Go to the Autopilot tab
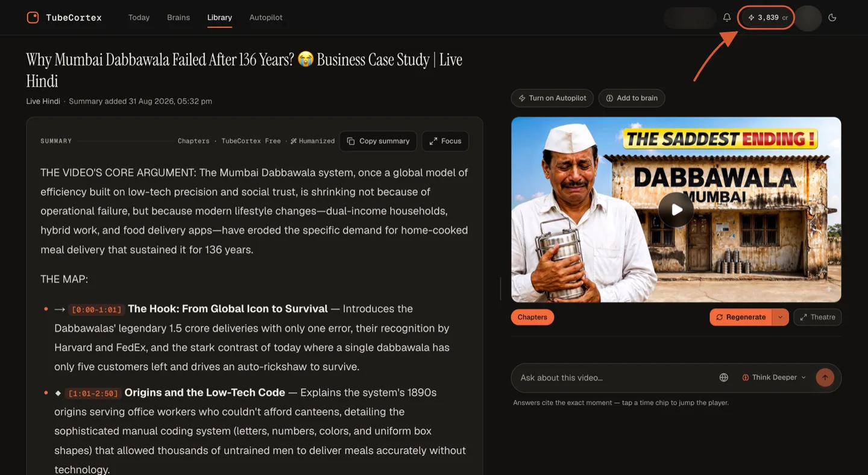The height and width of the screenshot is (475, 868). point(266,17)
